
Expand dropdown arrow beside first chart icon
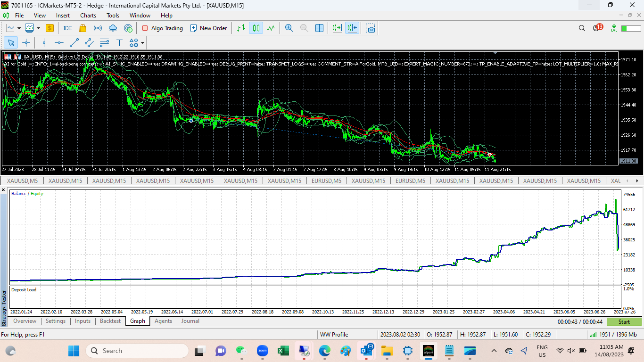[19, 28]
